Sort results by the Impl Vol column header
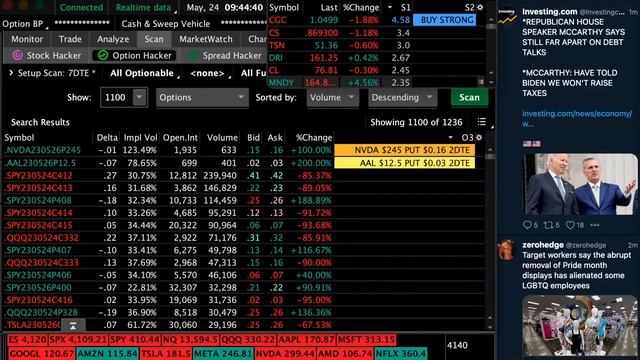Viewport: 640px width, 360px height. coord(140,138)
